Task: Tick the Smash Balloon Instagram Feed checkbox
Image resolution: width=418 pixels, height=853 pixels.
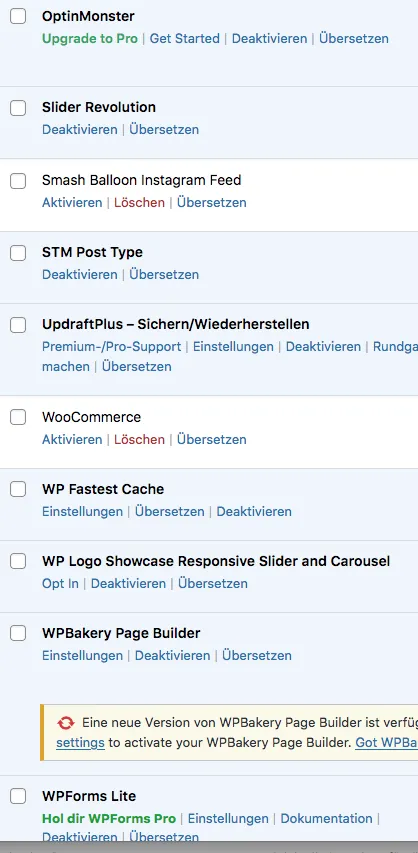Action: click(x=18, y=181)
